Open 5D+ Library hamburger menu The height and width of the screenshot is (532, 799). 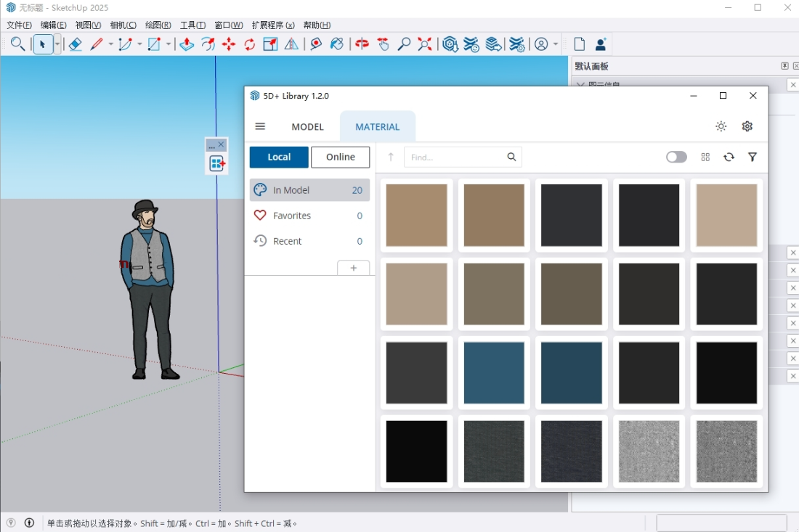(x=260, y=126)
